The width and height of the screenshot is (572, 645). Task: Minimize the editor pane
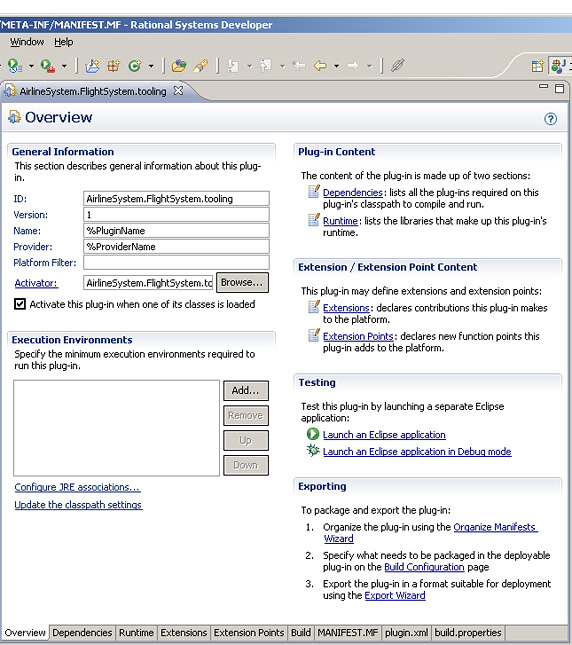pos(544,87)
